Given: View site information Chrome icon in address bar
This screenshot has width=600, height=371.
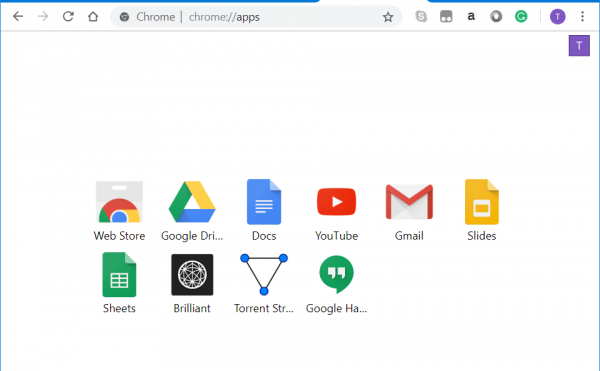Looking at the screenshot, I should coord(124,17).
